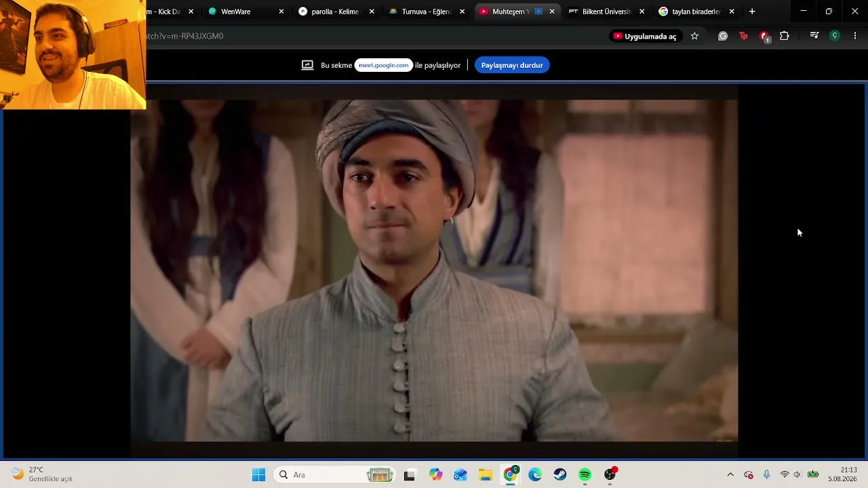Click the screen-share icon in the sharing bar
This screenshot has width=868, height=488.
click(308, 65)
